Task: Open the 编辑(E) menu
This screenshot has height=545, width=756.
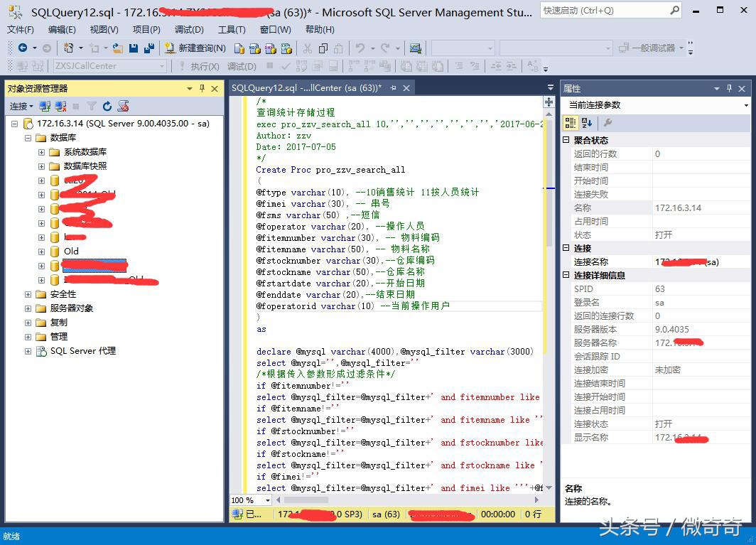Action: point(62,29)
